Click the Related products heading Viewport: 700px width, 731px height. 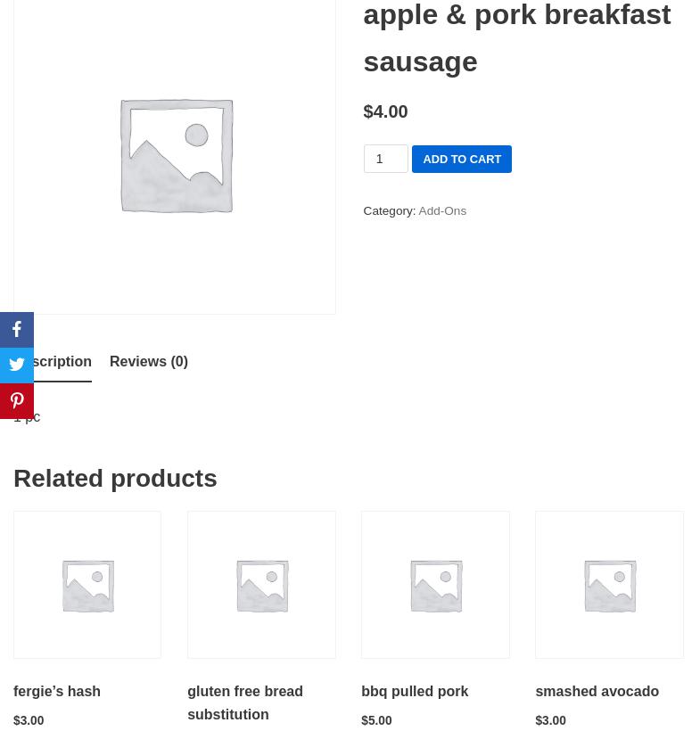115,479
